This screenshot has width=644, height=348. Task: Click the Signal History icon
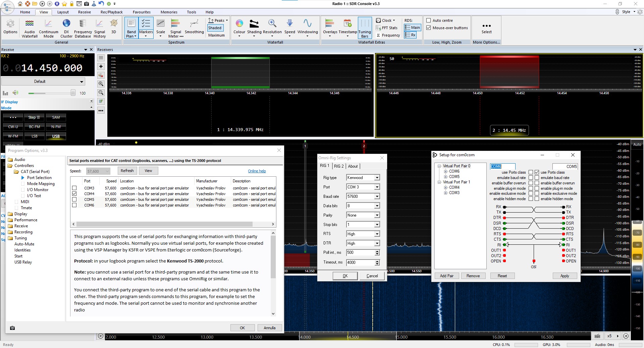pos(99,23)
